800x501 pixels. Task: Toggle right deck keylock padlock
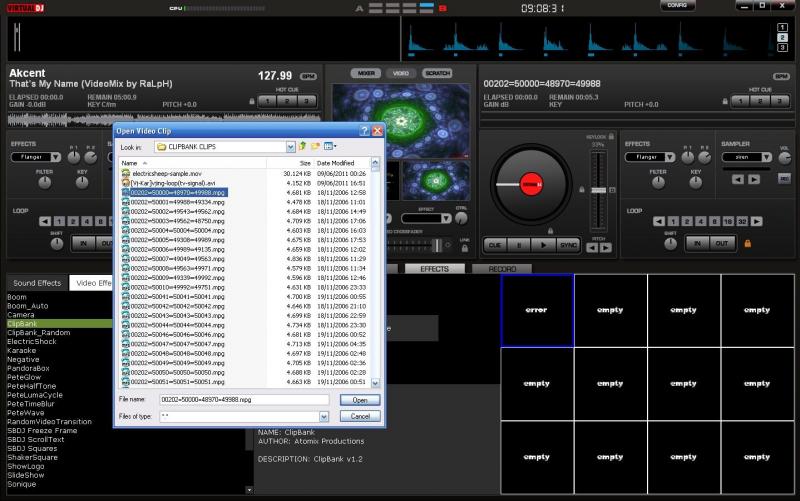pos(611,137)
